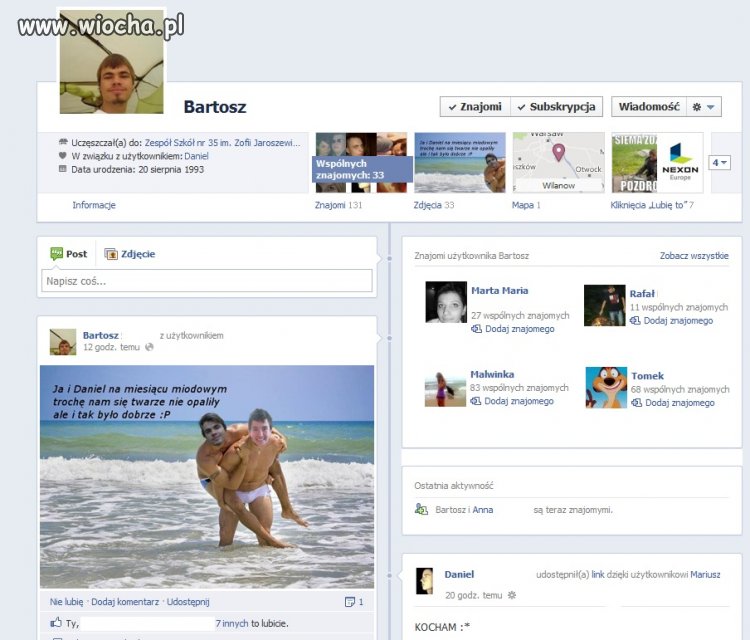Click the add-friend icon beside Tomek

coord(636,403)
